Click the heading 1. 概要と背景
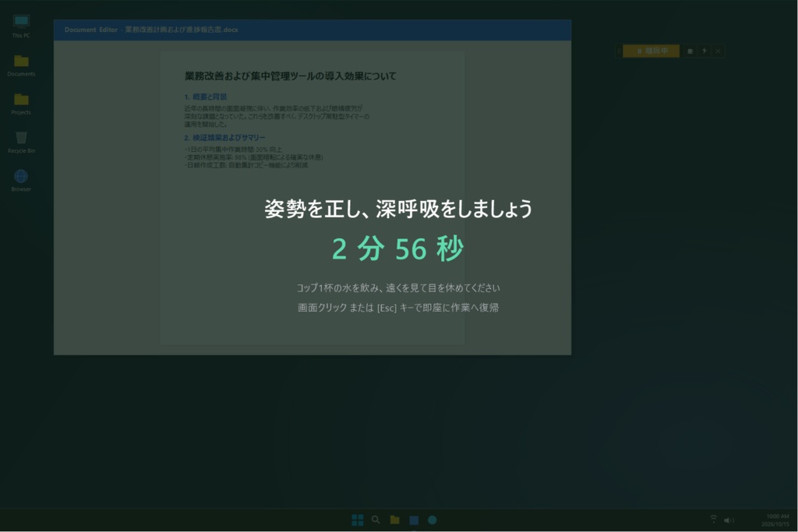The height and width of the screenshot is (532, 798). [206, 97]
